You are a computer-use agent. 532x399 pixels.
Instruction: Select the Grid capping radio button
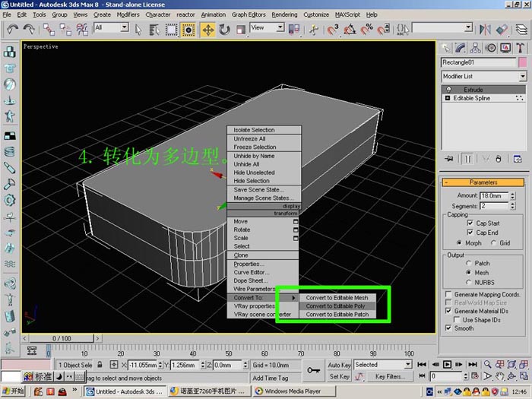493,243
